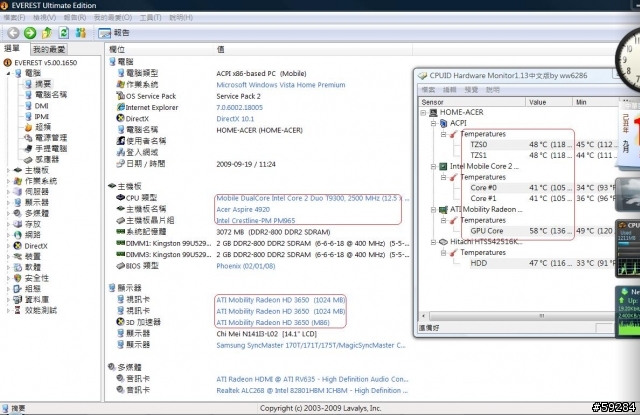Viewport: 640px width, 415px height.
Task: Click the Value column header in Hardware Monitor
Action: click(549, 102)
